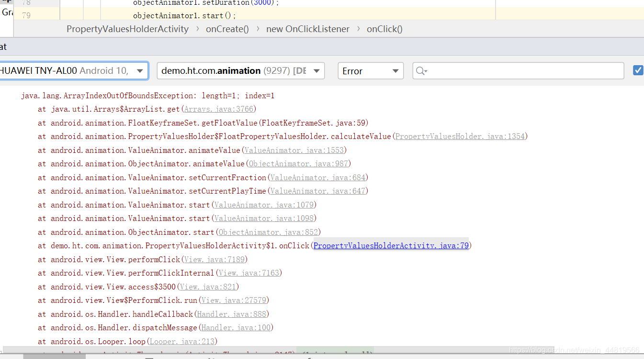This screenshot has height=359, width=644.
Task: Open the Arrays.java:3766 link
Action: coord(220,109)
